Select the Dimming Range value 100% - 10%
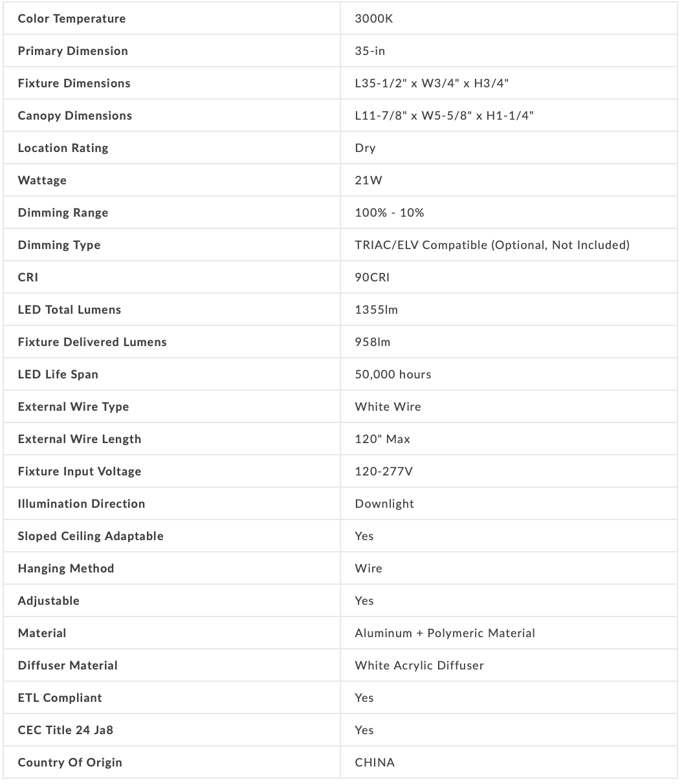The width and height of the screenshot is (682, 784). [390, 213]
